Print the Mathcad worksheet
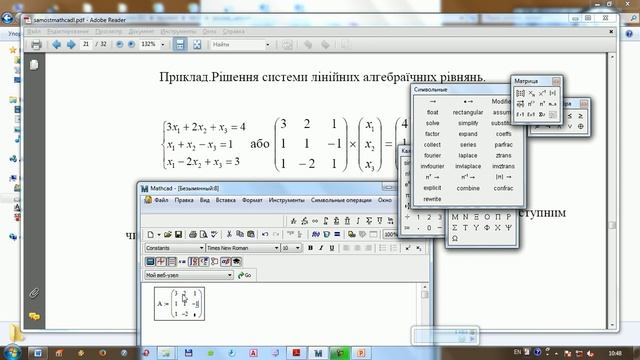 pos(193,234)
